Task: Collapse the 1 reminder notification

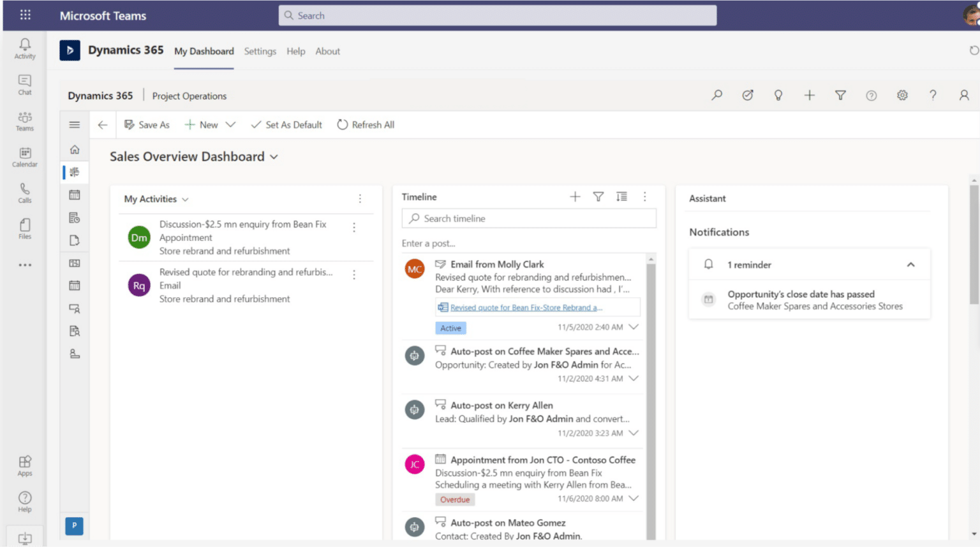Action: (x=911, y=264)
